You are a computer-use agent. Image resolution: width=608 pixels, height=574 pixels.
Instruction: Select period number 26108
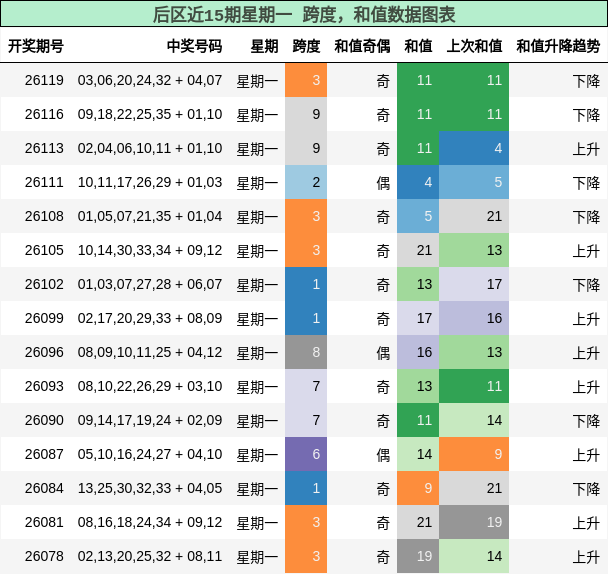tap(44, 216)
